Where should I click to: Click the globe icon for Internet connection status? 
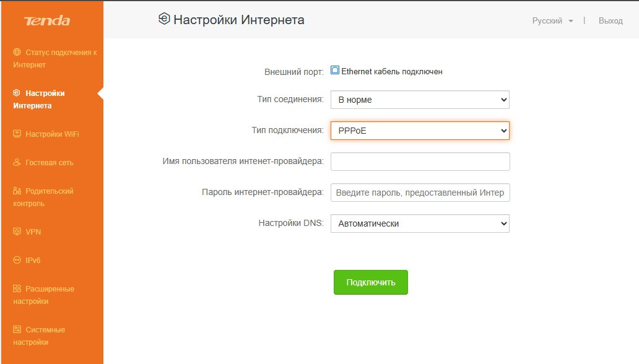pyautogui.click(x=17, y=53)
